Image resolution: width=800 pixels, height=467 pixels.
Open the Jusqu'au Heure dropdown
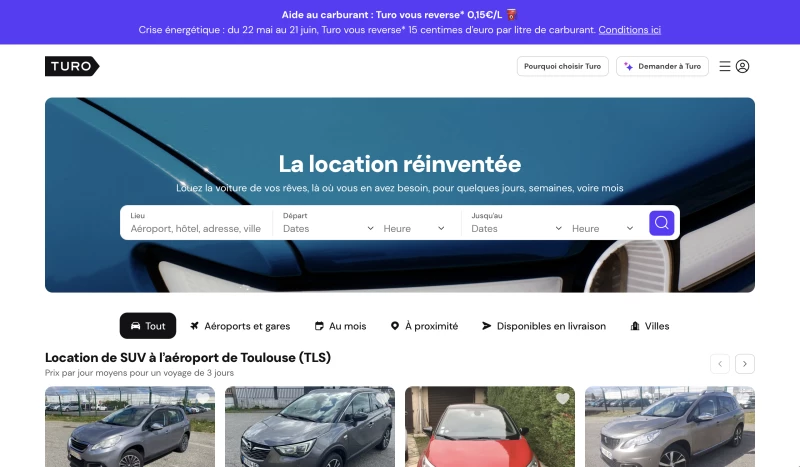point(603,229)
